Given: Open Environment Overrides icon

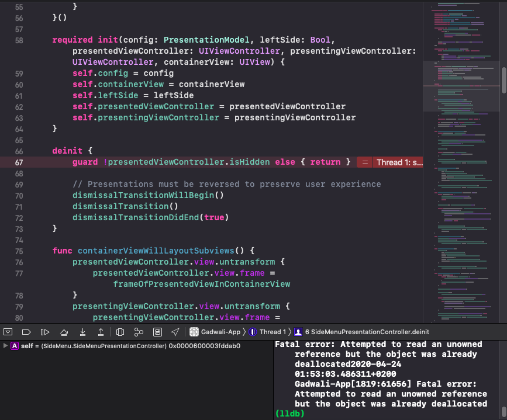Looking at the screenshot, I should click(157, 332).
